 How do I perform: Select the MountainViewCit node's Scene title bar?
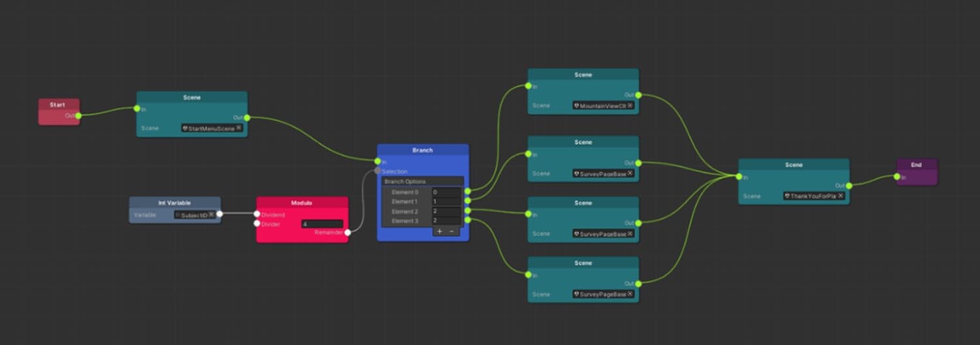pyautogui.click(x=583, y=74)
